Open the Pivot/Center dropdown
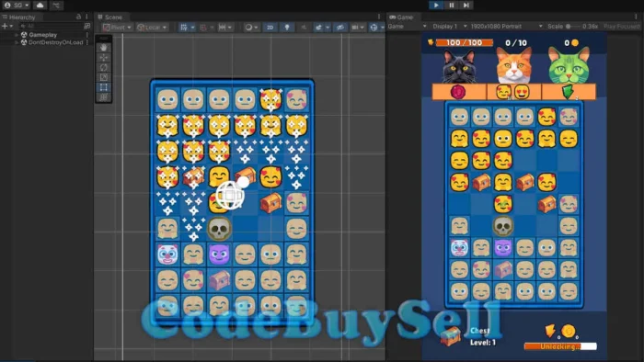 [117, 27]
